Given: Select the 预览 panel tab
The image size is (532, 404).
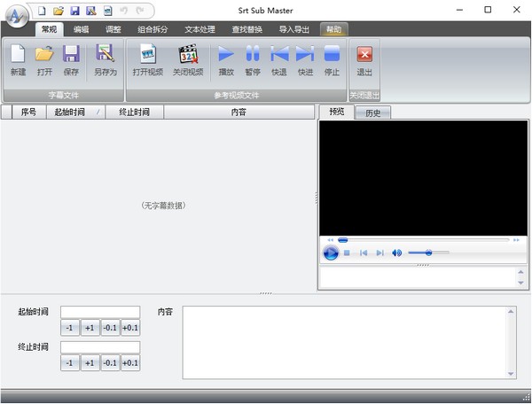Looking at the screenshot, I should pos(337,112).
